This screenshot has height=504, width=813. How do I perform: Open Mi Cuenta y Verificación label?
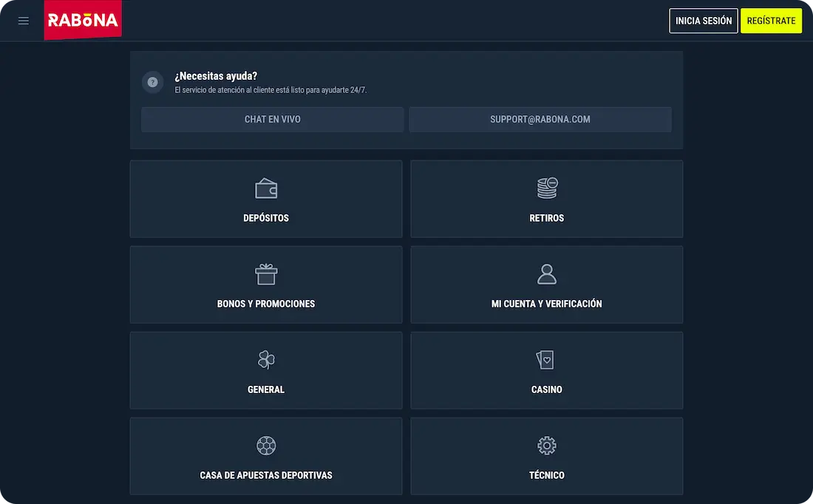pos(547,304)
